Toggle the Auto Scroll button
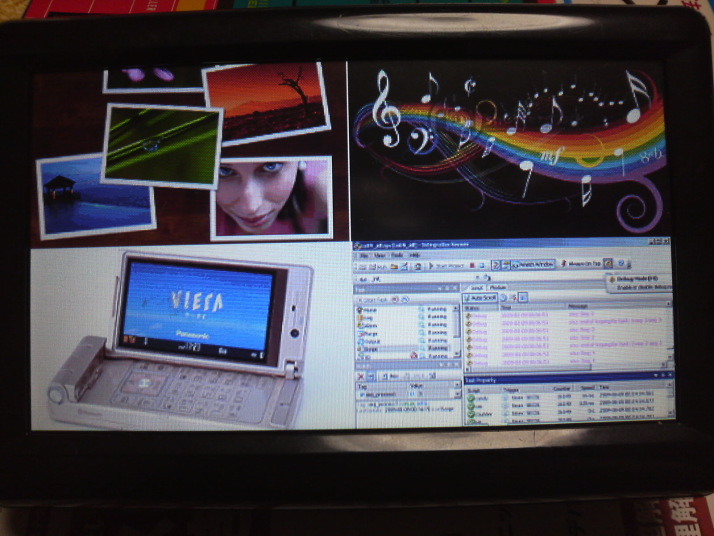The width and height of the screenshot is (714, 536). pos(480,298)
